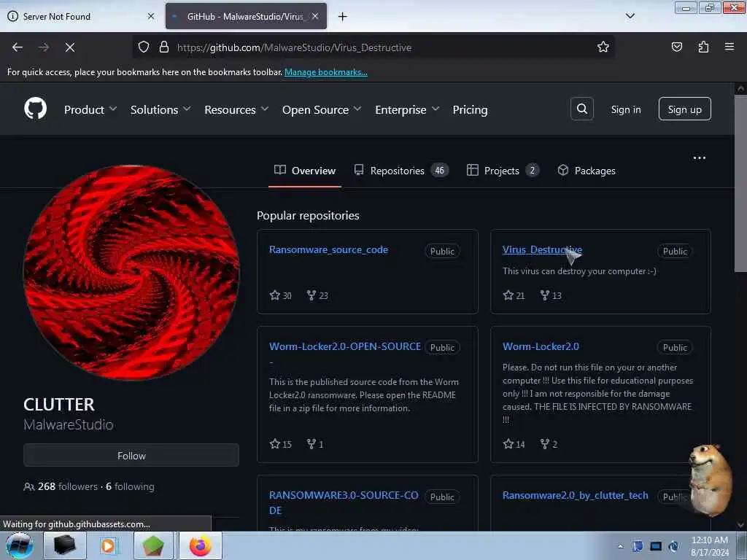
Task: Click the Sign in link
Action: point(625,109)
